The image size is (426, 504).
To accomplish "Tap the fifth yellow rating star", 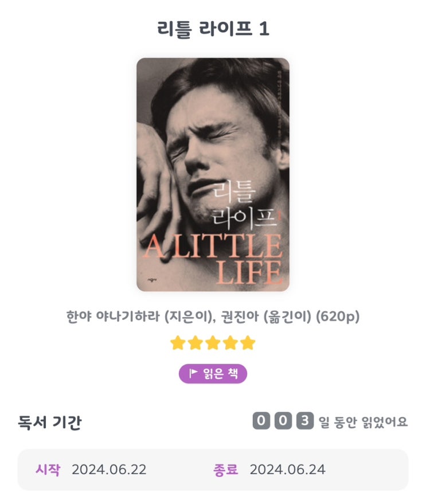I will pos(248,343).
